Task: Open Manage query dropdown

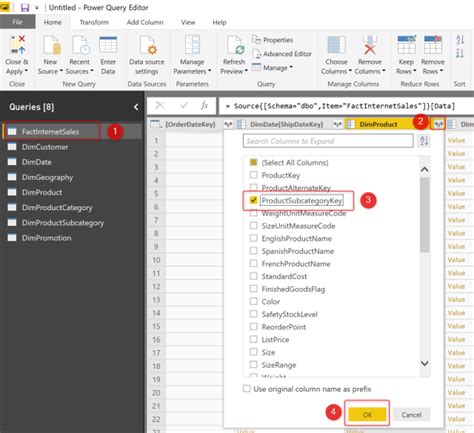Action: click(x=272, y=68)
